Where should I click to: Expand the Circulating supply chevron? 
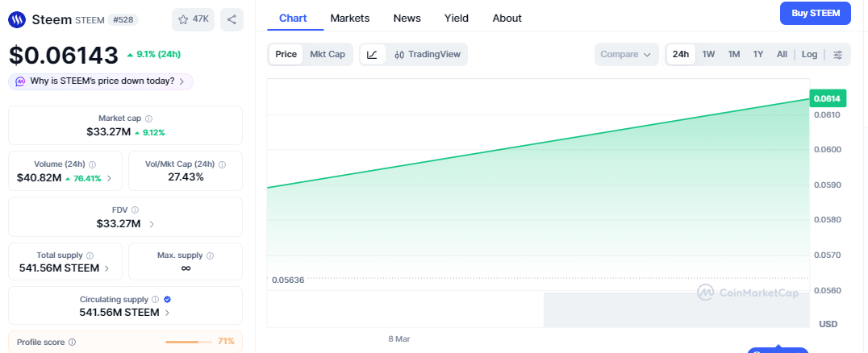pos(167,313)
